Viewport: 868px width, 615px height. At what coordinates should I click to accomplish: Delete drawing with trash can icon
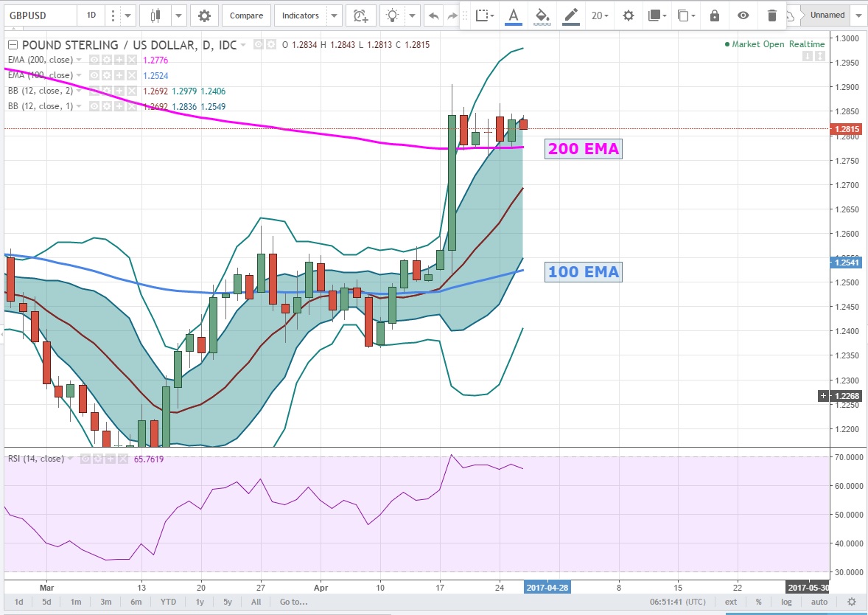click(x=771, y=15)
